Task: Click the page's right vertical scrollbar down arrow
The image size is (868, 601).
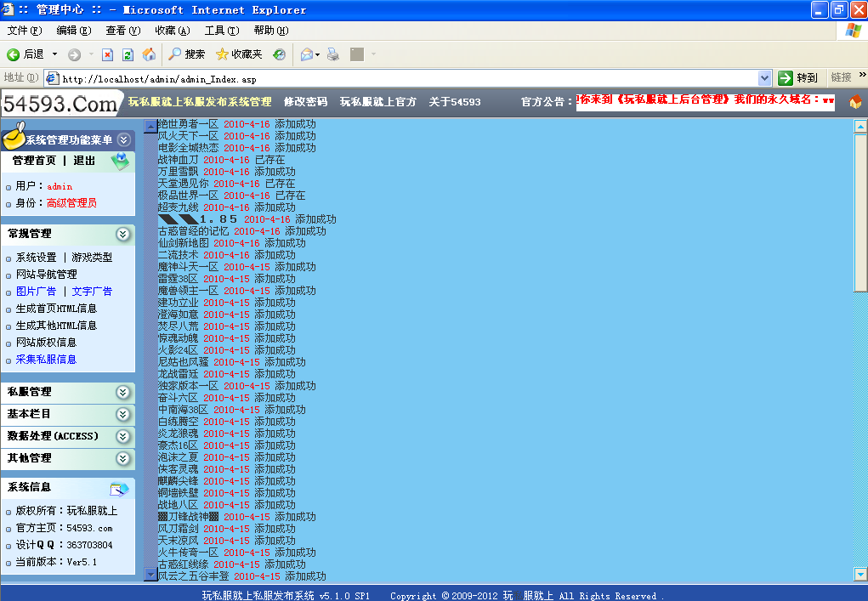Action: (x=860, y=575)
